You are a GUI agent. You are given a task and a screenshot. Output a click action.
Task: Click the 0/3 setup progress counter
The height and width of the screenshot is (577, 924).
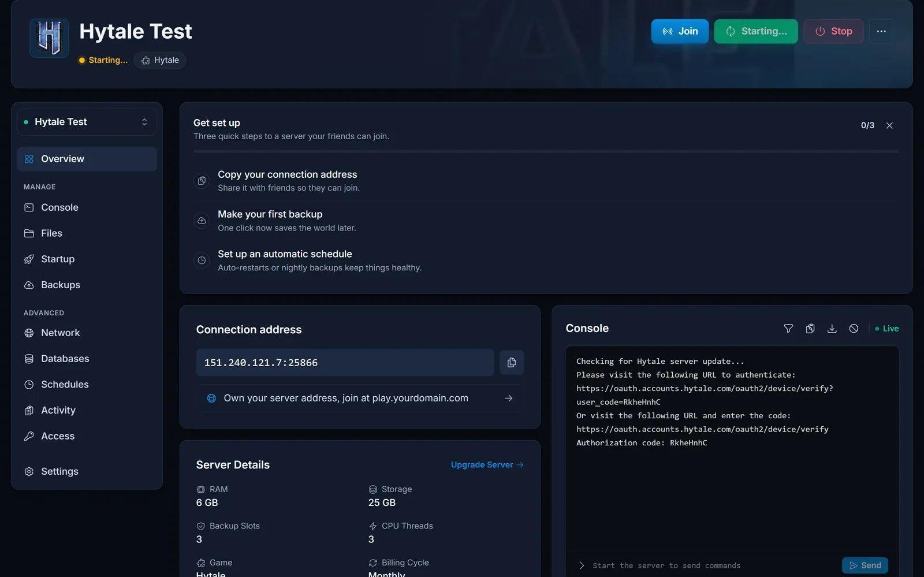pyautogui.click(x=867, y=125)
